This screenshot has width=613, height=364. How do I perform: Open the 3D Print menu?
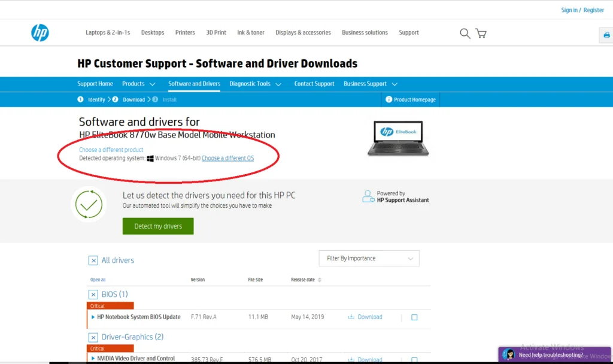click(216, 32)
